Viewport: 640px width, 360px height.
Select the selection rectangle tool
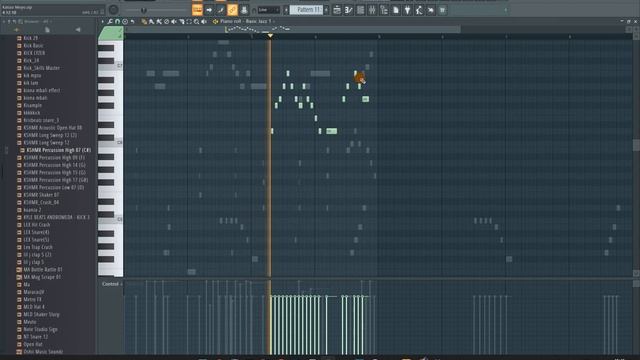point(189,22)
